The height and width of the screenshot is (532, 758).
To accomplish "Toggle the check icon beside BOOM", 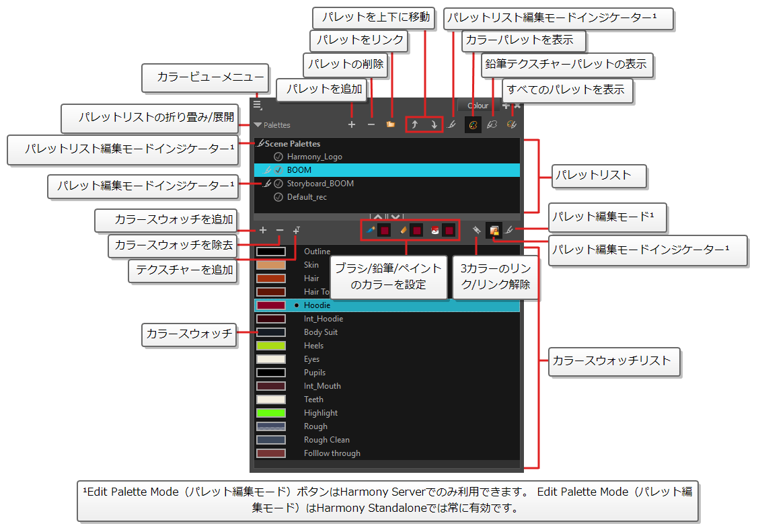I will pos(278,170).
